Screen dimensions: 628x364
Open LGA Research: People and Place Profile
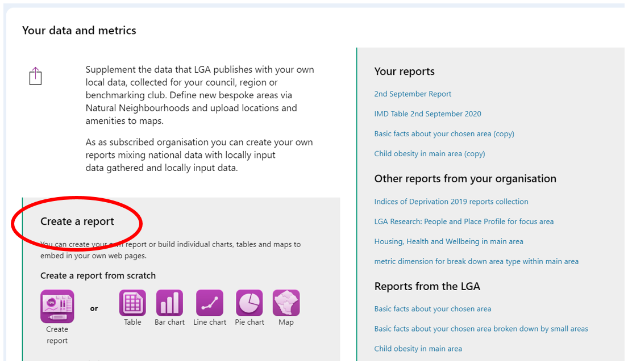(x=464, y=221)
